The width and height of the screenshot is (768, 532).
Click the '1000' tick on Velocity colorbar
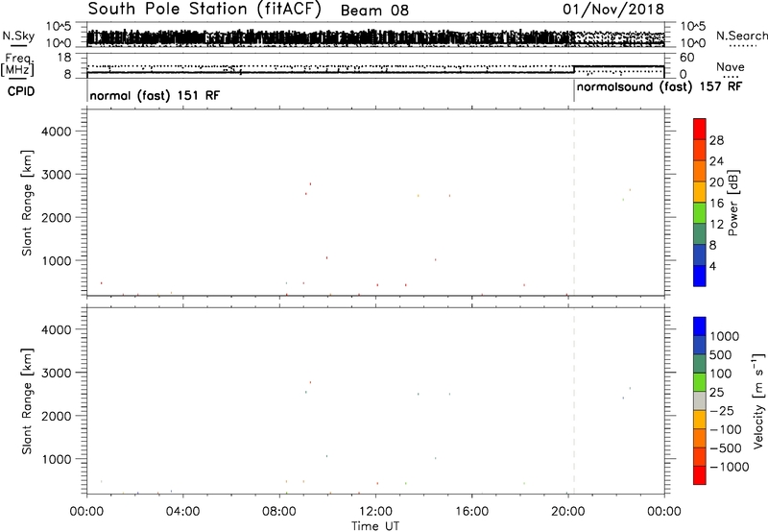pos(724,336)
